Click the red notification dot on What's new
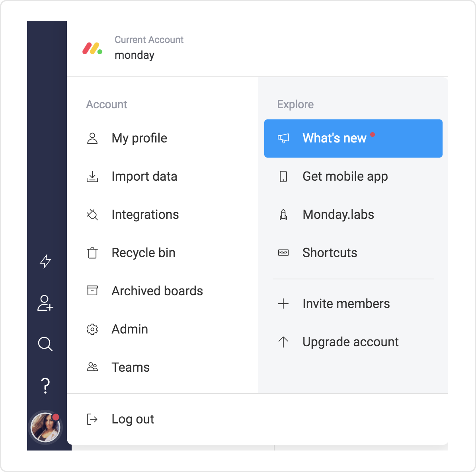This screenshot has height=472, width=476. pyautogui.click(x=372, y=135)
